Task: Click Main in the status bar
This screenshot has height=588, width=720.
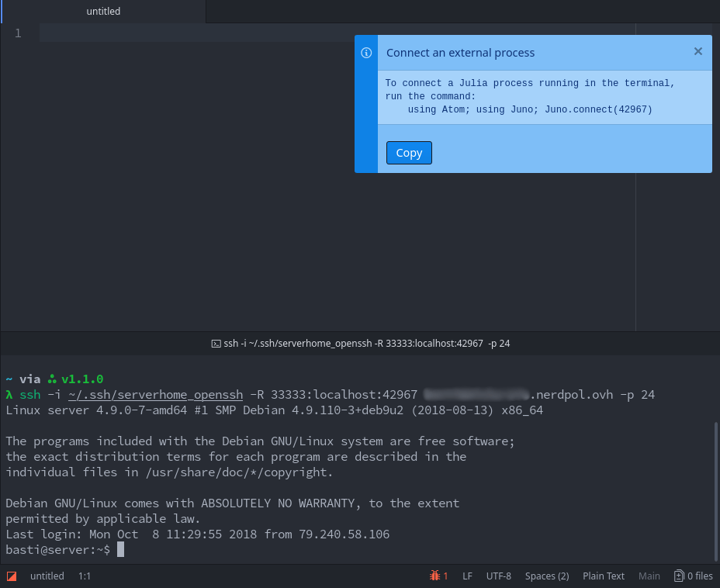Action: pyautogui.click(x=649, y=576)
